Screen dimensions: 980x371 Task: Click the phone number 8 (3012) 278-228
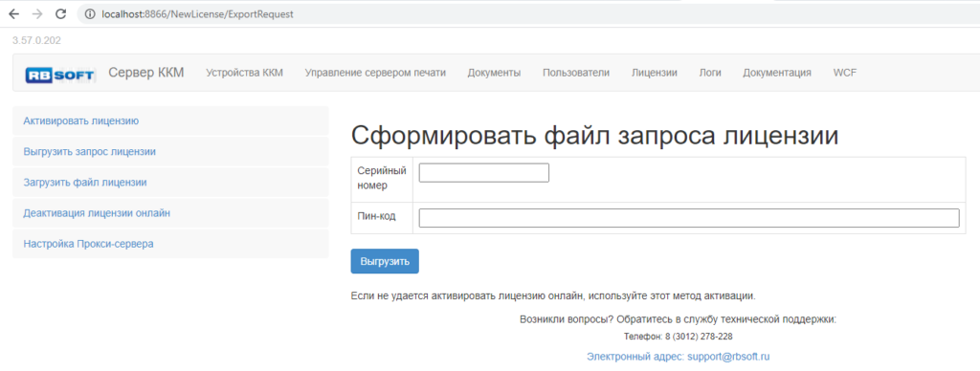pyautogui.click(x=698, y=336)
